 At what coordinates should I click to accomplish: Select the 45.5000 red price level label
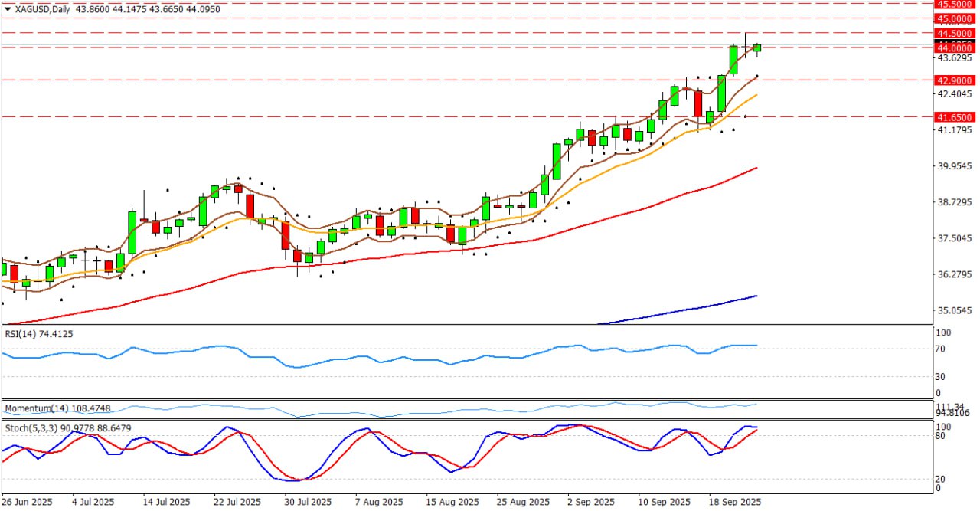point(954,4)
